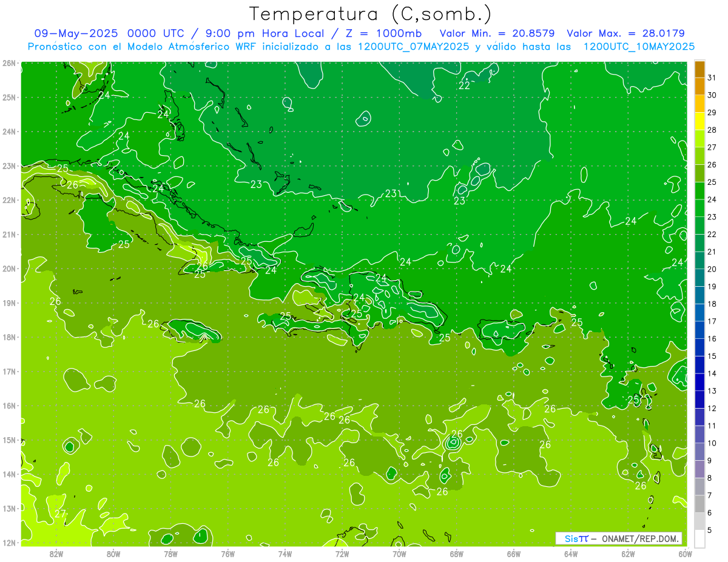Click the '24N' latitude axis label
The height and width of the screenshot is (562, 728).
[x=9, y=132]
